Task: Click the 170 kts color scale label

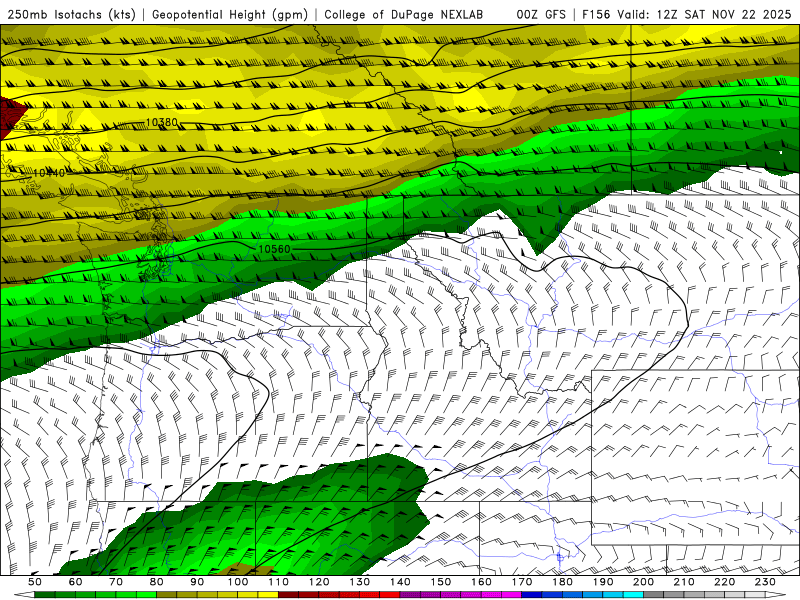Action: pos(522,582)
